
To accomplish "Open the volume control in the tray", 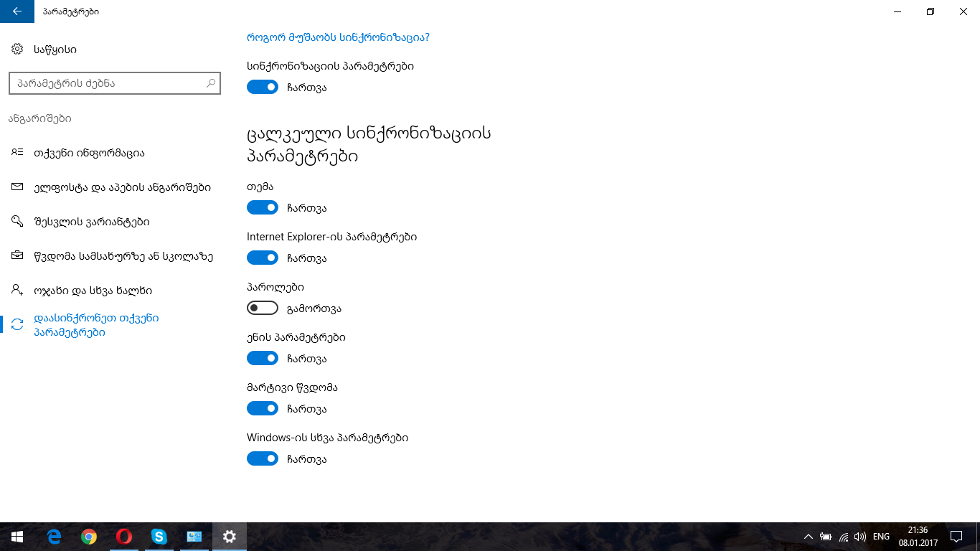I will click(x=860, y=537).
